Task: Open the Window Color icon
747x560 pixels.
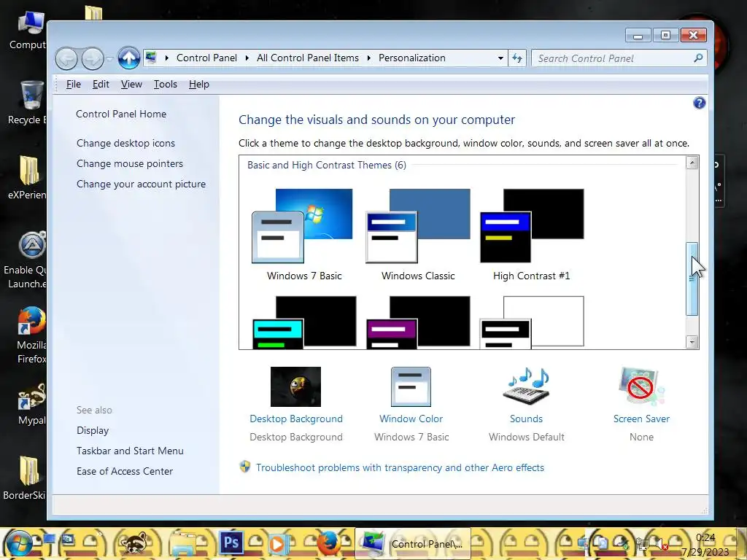Action: (411, 386)
